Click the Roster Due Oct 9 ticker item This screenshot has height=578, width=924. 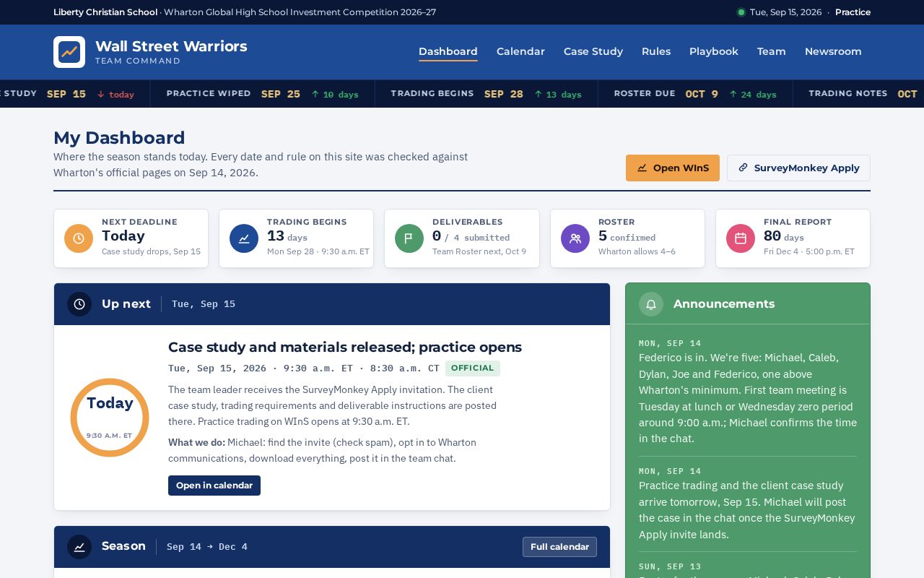click(695, 94)
